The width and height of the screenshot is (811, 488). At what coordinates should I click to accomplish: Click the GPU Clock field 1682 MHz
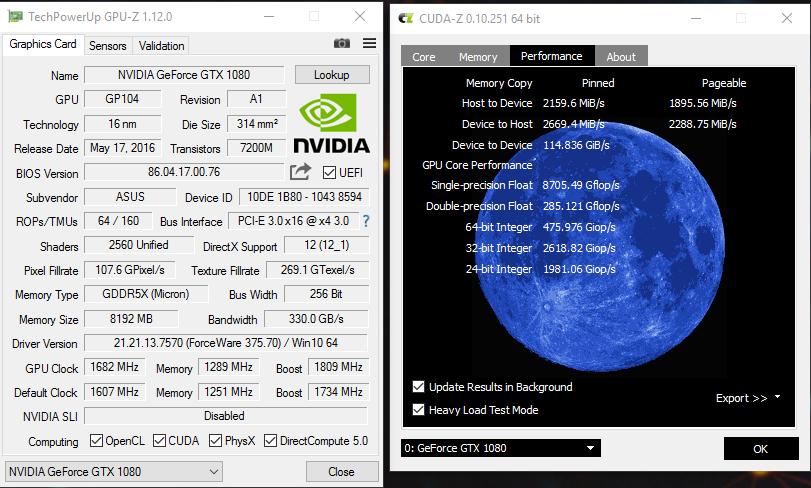pos(114,367)
